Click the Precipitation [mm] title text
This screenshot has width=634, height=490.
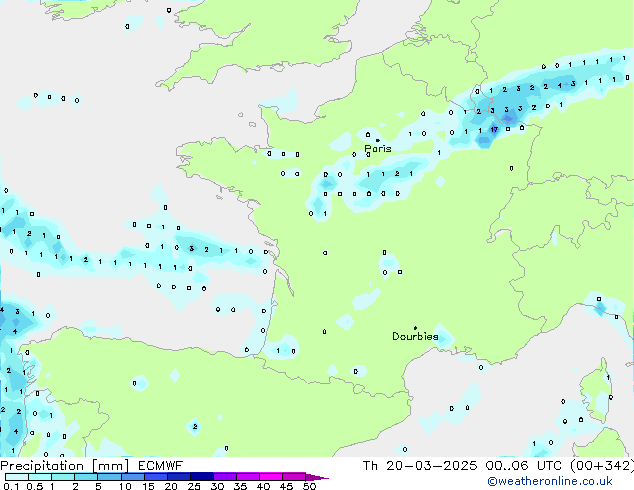coord(65,466)
